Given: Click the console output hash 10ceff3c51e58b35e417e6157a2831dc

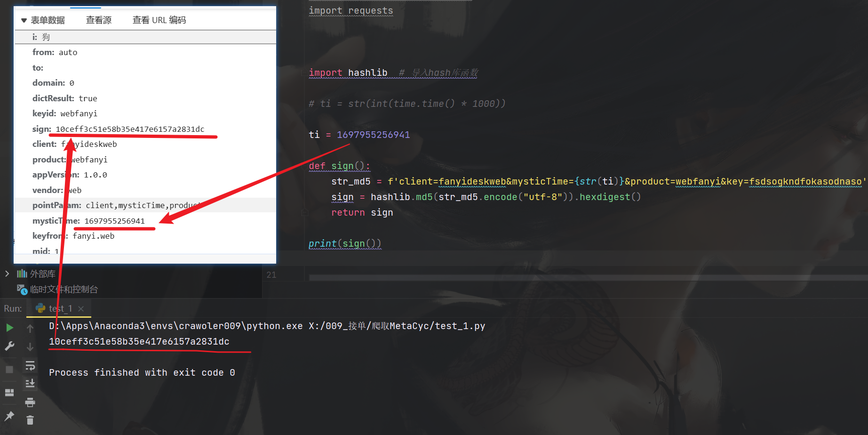Looking at the screenshot, I should 139,341.
